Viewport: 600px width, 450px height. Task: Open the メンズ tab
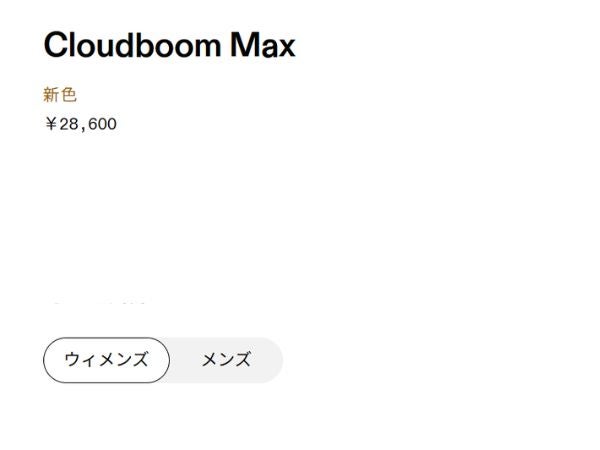click(226, 360)
